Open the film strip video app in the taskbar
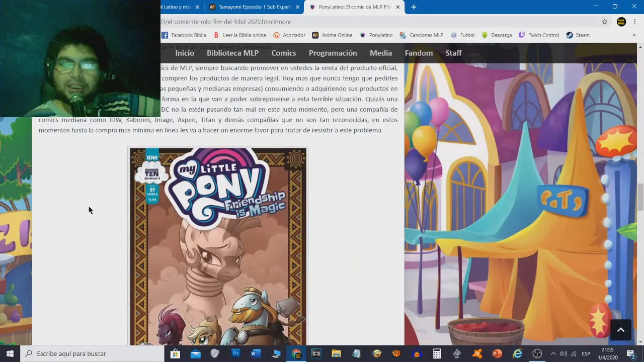 (x=316, y=353)
